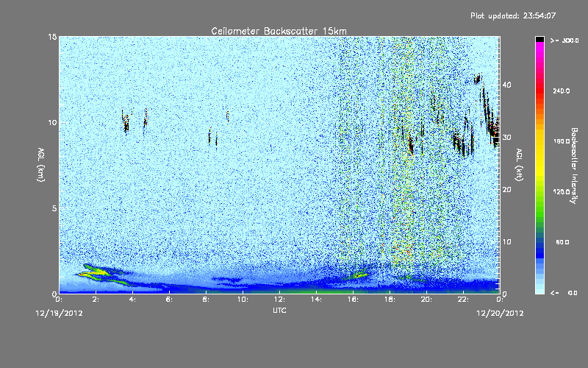Click the 20: hour tick label
This screenshot has height=368, width=588.
(426, 300)
